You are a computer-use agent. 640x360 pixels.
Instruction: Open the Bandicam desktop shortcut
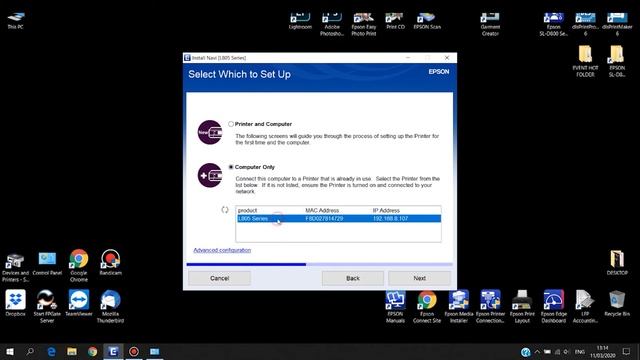(111, 262)
